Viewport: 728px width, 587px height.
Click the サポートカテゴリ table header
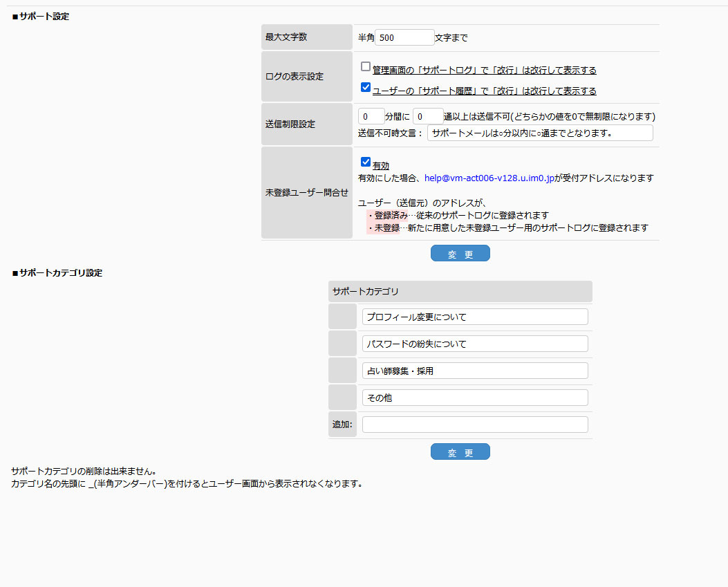click(460, 292)
